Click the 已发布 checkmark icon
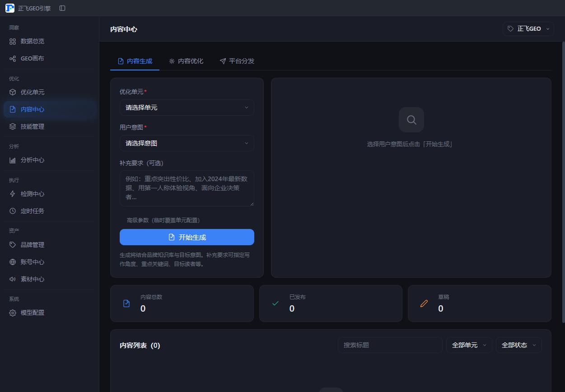Screen dimensions: 565x392 coord(275,303)
